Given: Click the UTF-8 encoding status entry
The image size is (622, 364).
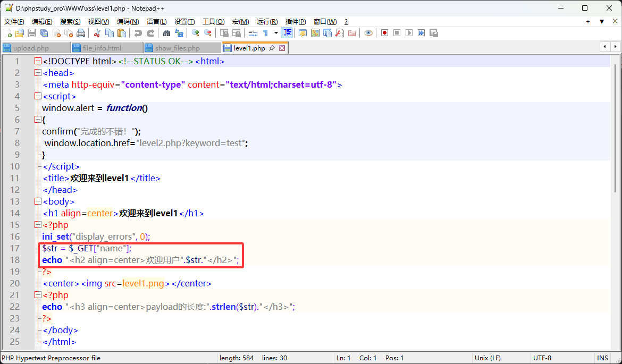Looking at the screenshot, I should pos(542,358).
